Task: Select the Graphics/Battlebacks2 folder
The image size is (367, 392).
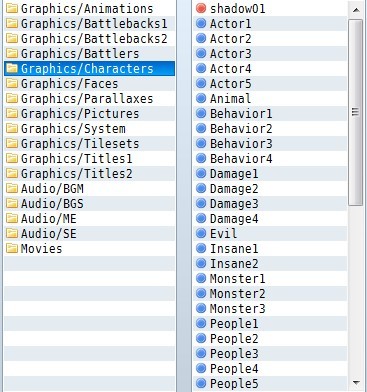Action: (x=89, y=38)
